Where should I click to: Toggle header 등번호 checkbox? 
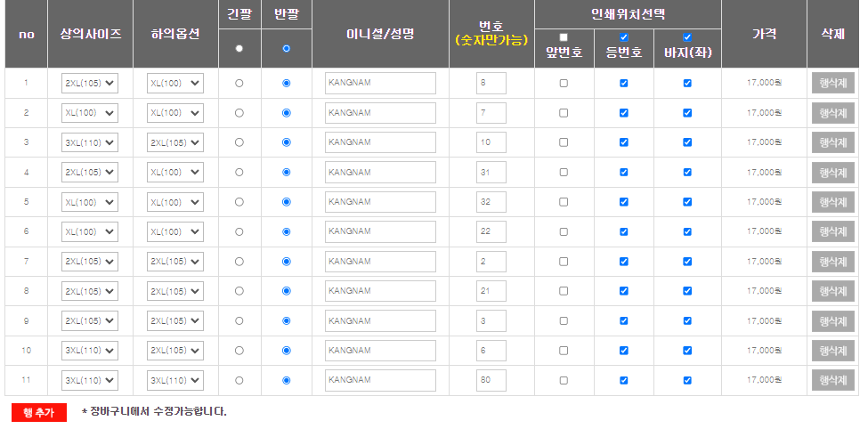624,37
